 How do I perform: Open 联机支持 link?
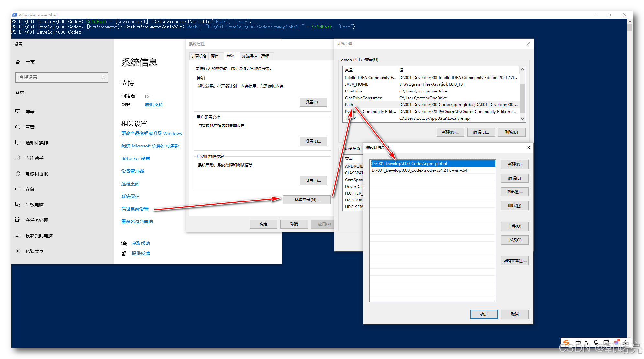(x=154, y=104)
